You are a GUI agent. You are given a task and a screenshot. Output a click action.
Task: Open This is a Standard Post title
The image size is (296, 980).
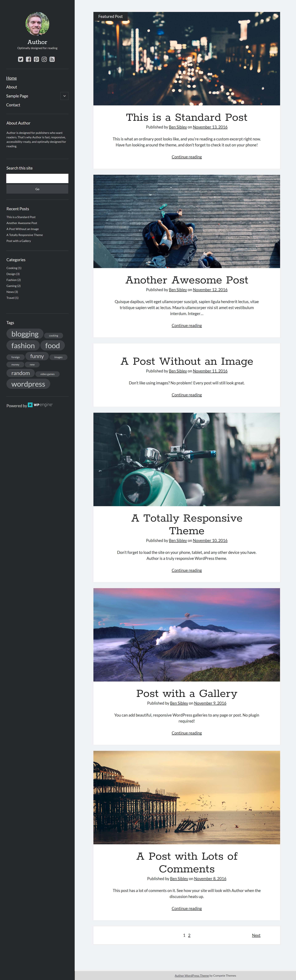(186, 117)
